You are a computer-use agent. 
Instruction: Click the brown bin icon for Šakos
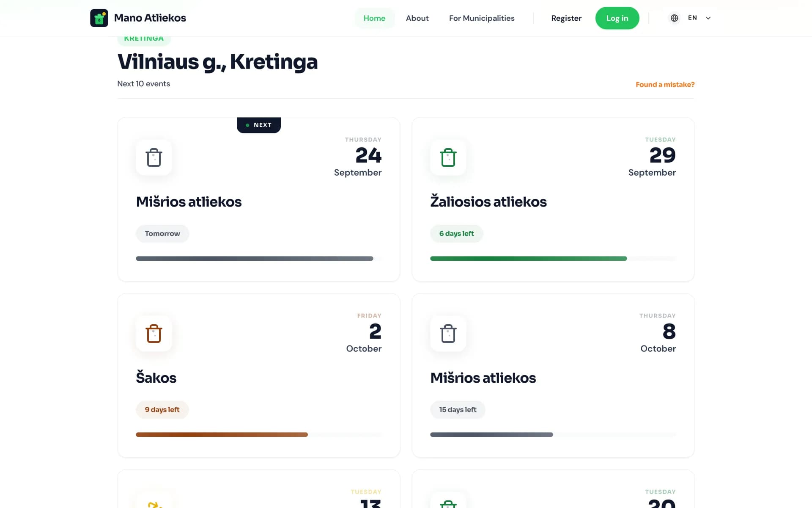(x=154, y=334)
